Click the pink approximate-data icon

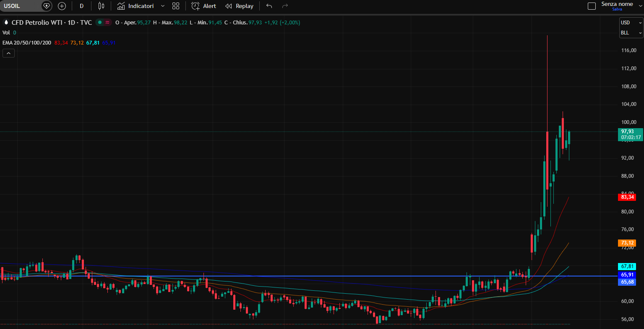[107, 23]
